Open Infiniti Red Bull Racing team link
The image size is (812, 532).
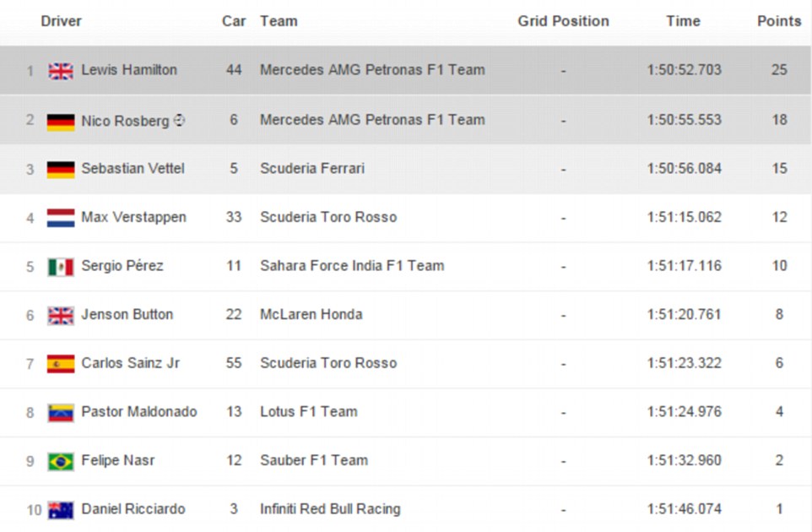330,509
